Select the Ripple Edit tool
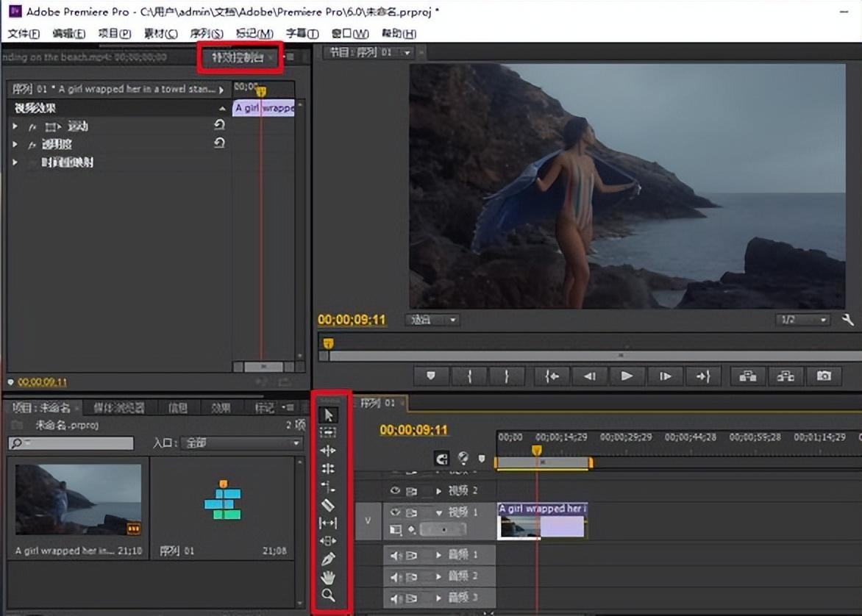 tap(328, 451)
